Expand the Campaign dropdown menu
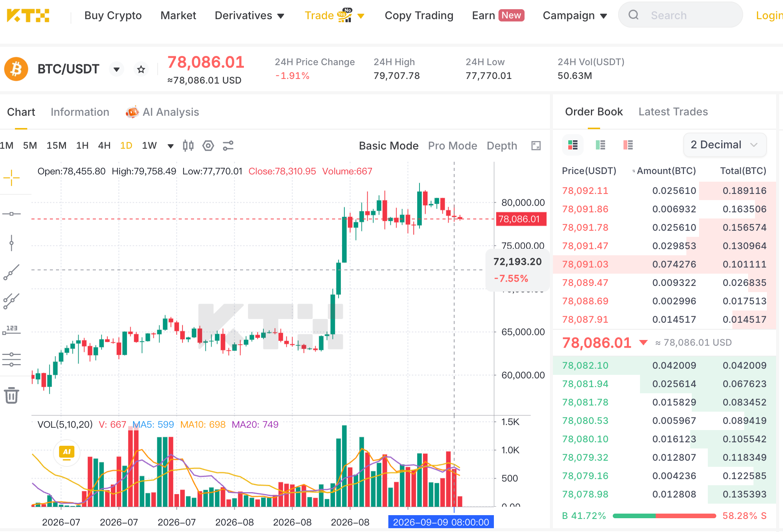This screenshot has height=532, width=783. [x=604, y=16]
